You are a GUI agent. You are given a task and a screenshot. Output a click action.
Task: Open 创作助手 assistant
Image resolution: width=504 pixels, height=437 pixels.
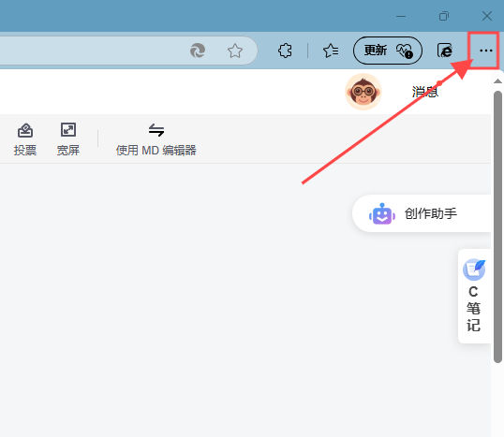click(422, 213)
